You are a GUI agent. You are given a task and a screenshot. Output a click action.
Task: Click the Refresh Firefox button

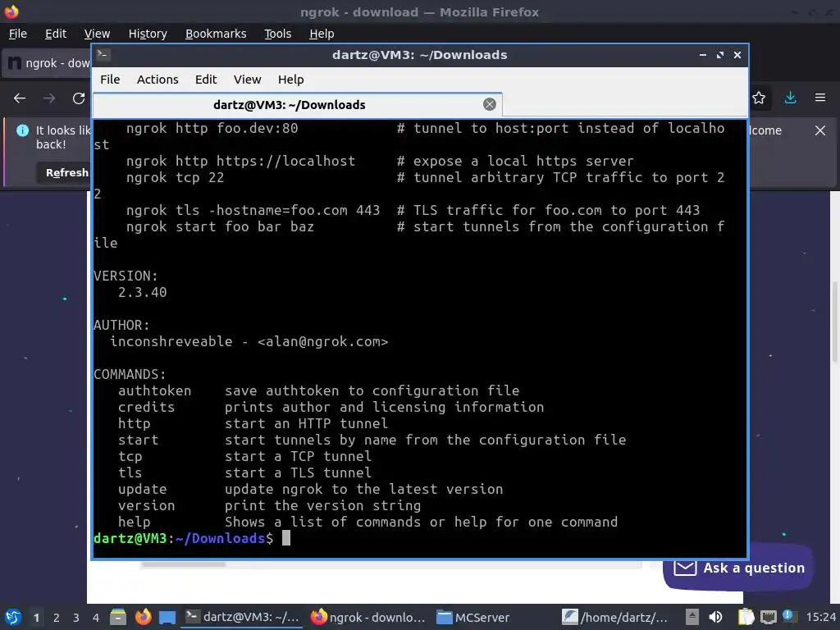(x=63, y=172)
